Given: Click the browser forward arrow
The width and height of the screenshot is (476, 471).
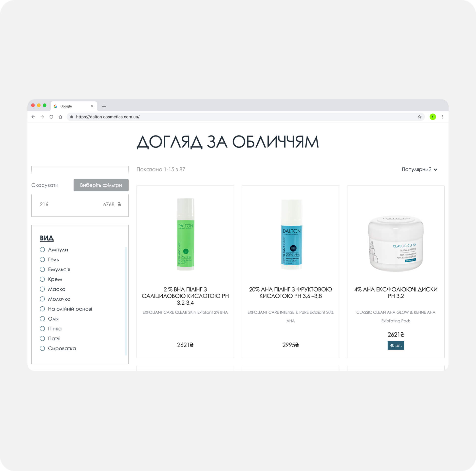Looking at the screenshot, I should coord(42,117).
